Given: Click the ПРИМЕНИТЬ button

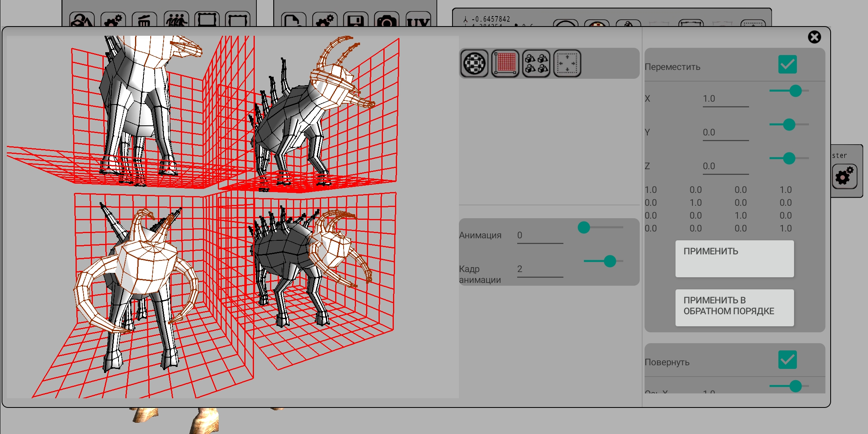Looking at the screenshot, I should 735,259.
